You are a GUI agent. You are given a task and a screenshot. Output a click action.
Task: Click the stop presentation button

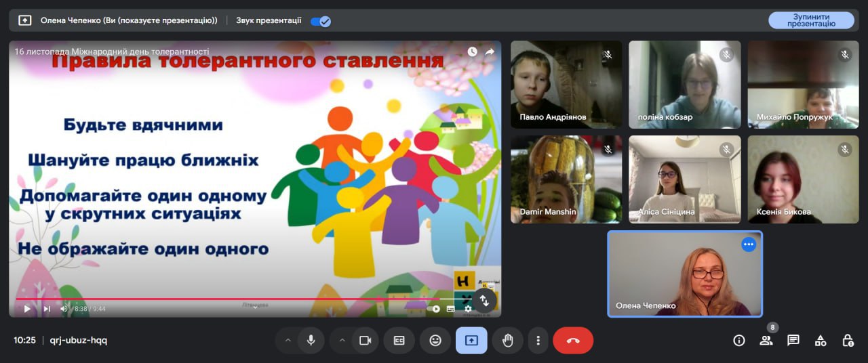click(811, 20)
